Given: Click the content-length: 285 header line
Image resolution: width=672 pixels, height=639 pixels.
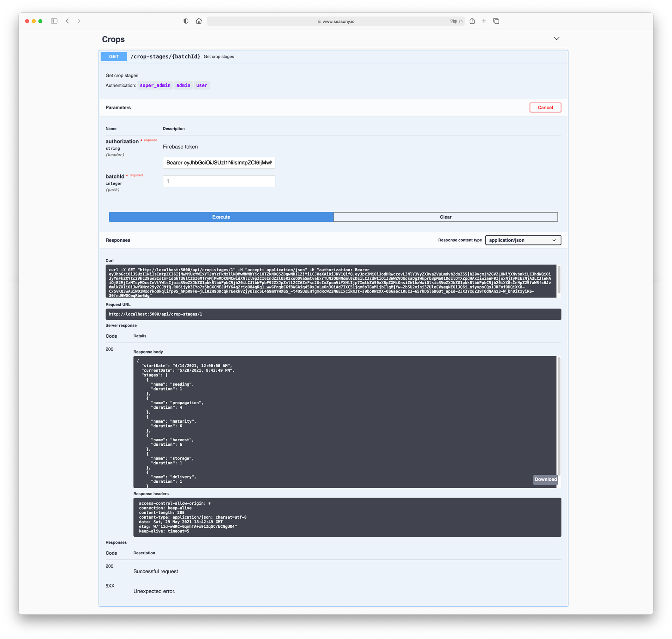Looking at the screenshot, I should [161, 513].
